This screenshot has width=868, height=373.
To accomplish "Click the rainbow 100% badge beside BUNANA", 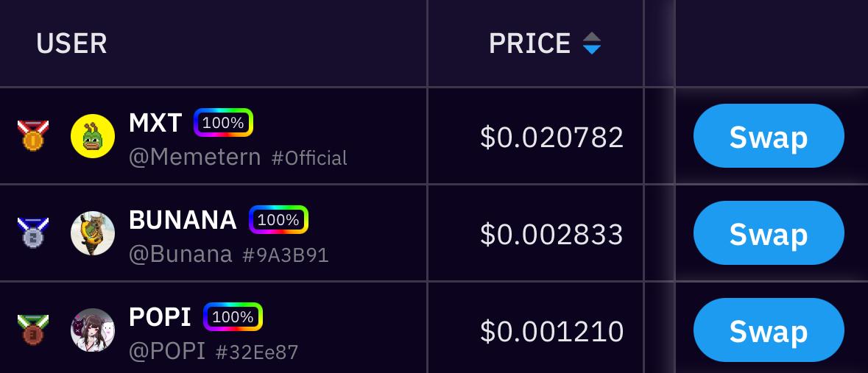I will click(x=278, y=219).
